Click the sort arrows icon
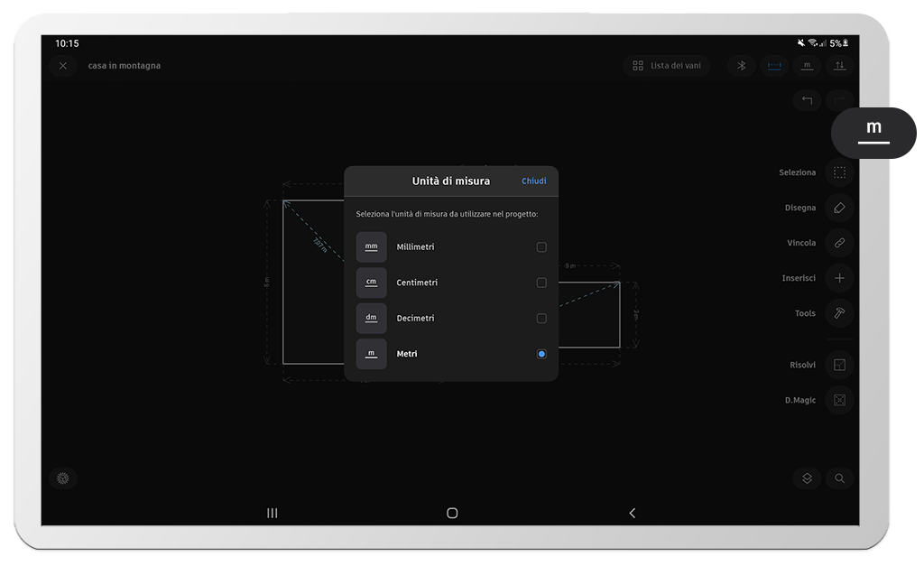The height and width of the screenshot is (566, 924). (839, 66)
